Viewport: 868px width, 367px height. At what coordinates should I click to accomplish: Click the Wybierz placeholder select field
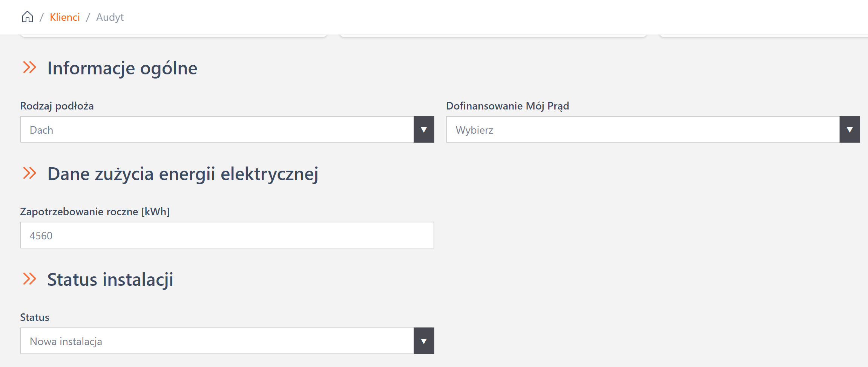[x=643, y=130]
